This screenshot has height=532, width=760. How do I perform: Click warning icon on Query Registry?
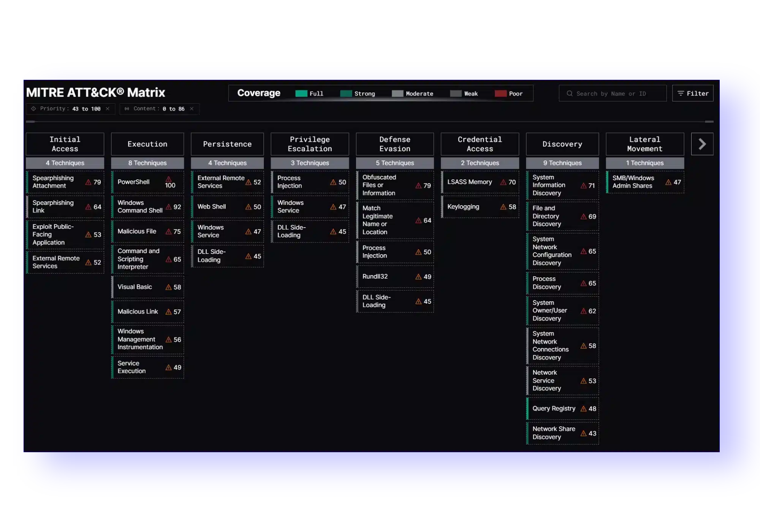tap(584, 408)
